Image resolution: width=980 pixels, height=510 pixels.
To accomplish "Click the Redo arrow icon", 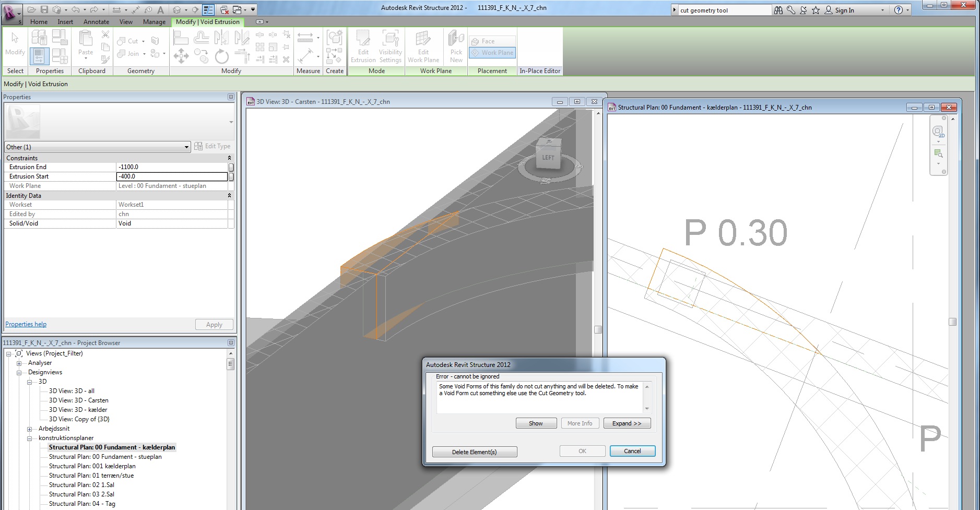I will [94, 9].
